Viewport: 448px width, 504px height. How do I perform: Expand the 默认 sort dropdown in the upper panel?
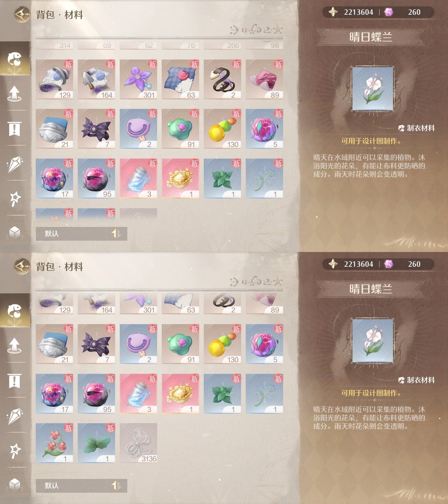pyautogui.click(x=71, y=233)
